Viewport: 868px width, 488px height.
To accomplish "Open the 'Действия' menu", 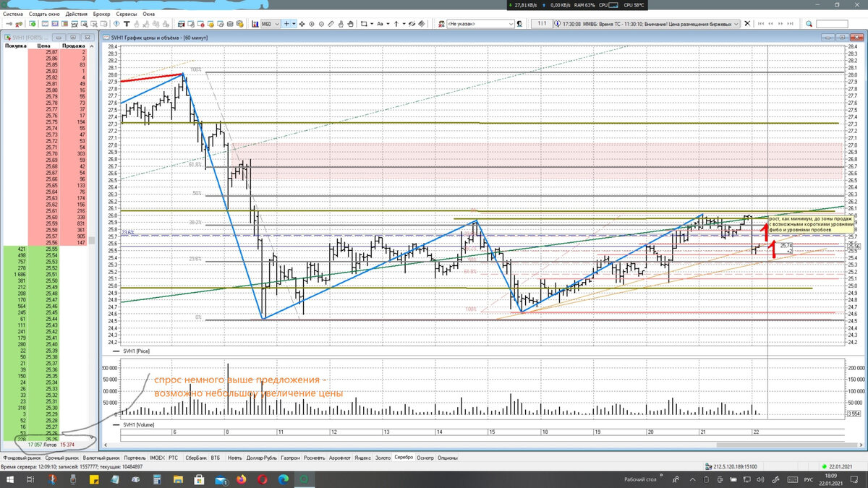I will coord(76,14).
